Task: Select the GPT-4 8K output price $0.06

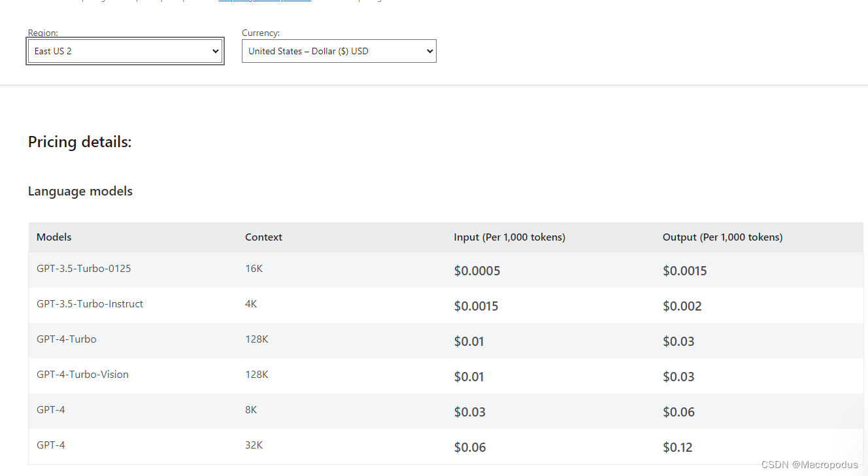Action: [x=678, y=412]
